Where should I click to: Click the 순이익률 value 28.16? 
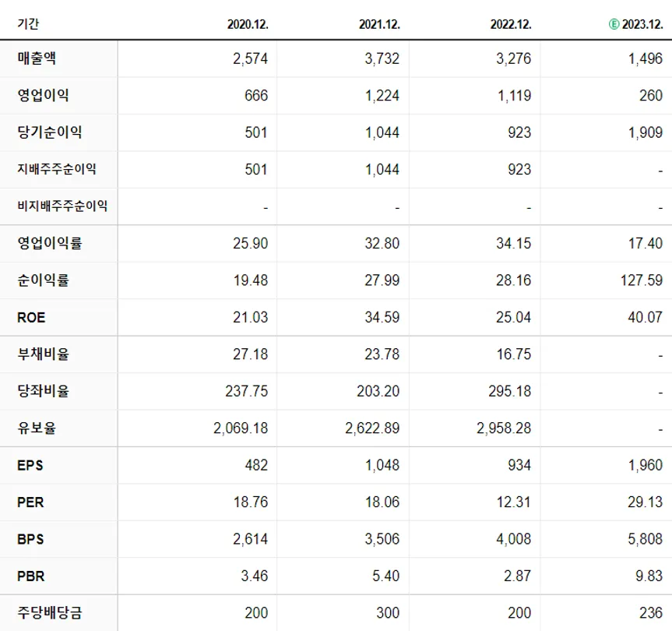(x=513, y=280)
